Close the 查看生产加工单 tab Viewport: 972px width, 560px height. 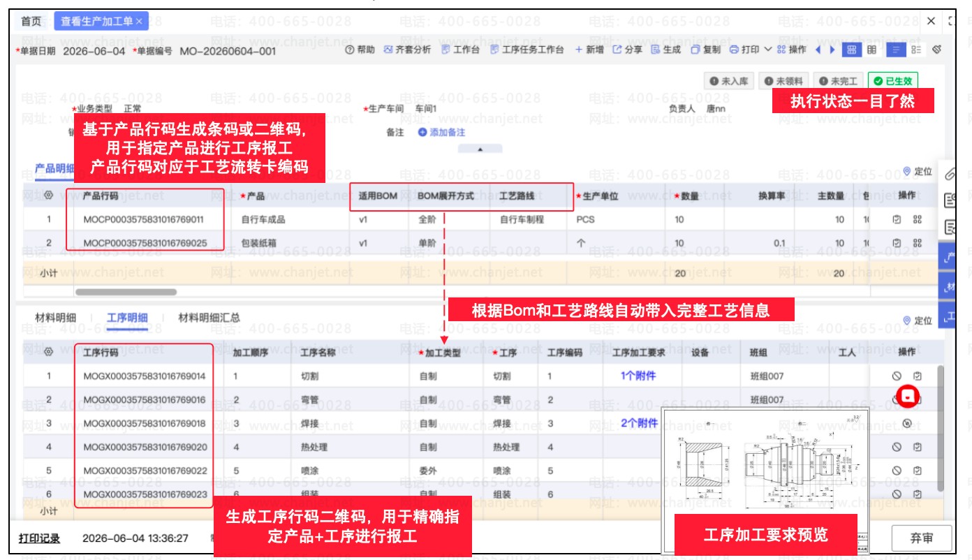[x=139, y=22]
